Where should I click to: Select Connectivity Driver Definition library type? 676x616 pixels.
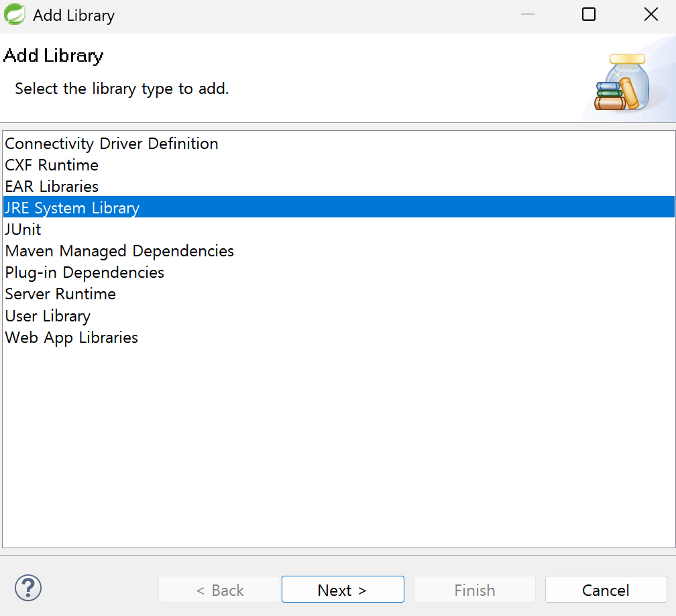[x=339, y=143]
